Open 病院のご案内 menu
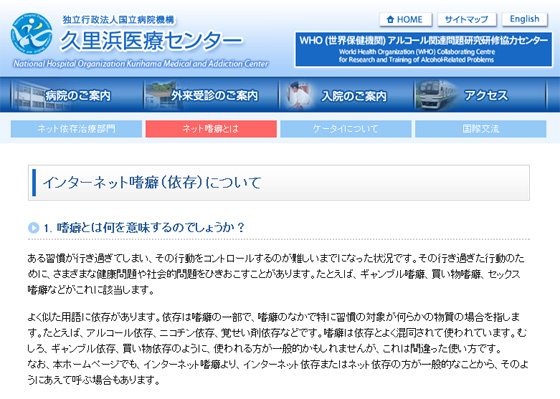The height and width of the screenshot is (399, 560). point(77,95)
